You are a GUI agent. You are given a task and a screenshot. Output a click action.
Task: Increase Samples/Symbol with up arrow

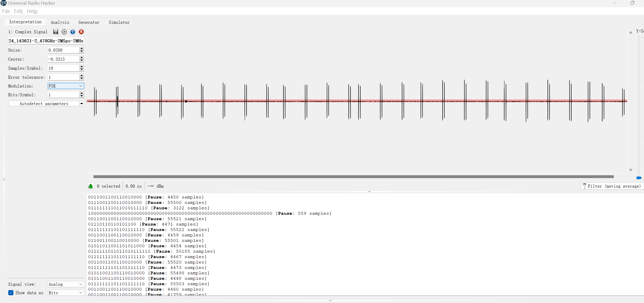81,67
